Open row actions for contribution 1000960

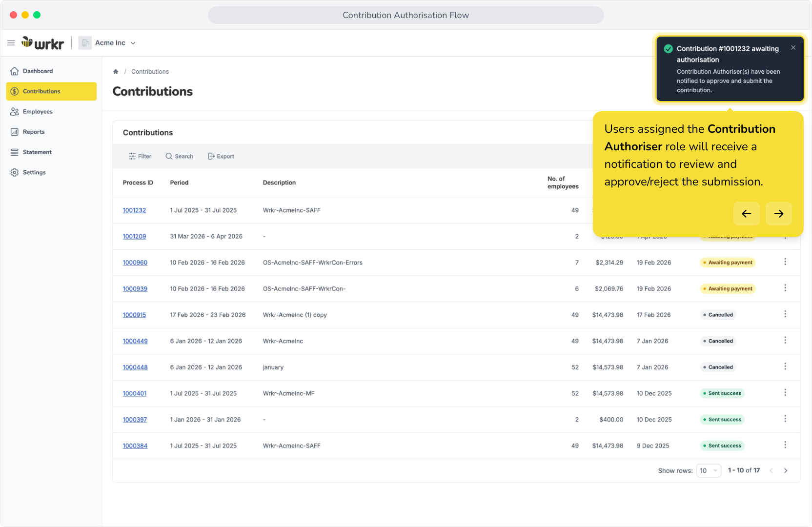coord(785,262)
